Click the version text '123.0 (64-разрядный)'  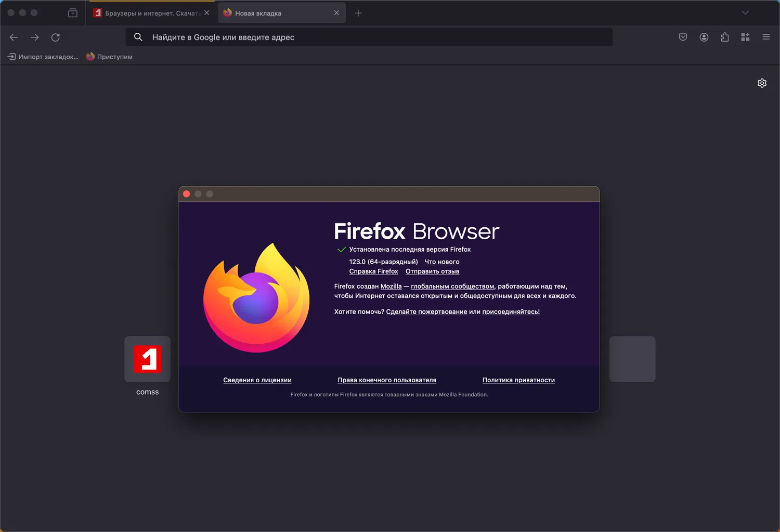point(383,262)
